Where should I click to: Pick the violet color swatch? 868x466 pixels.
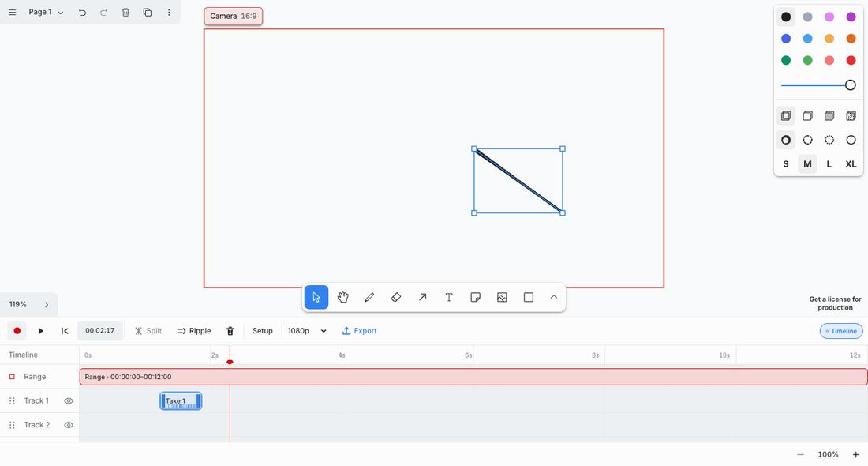[x=851, y=17]
